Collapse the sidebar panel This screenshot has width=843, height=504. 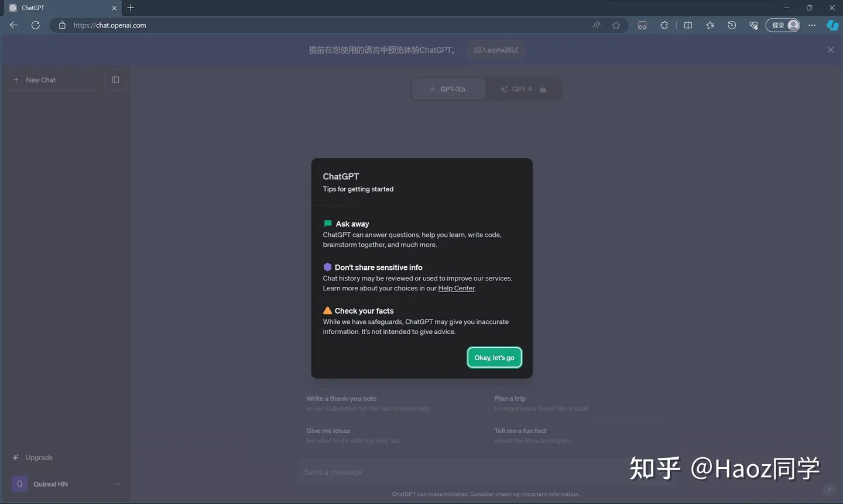[115, 80]
